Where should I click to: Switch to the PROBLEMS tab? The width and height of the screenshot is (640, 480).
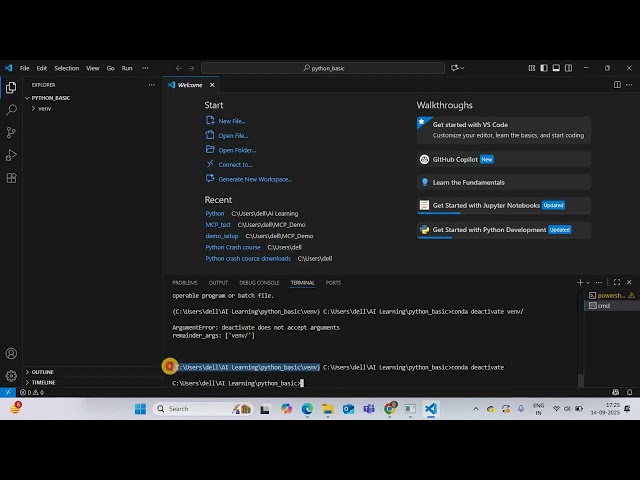tap(184, 282)
